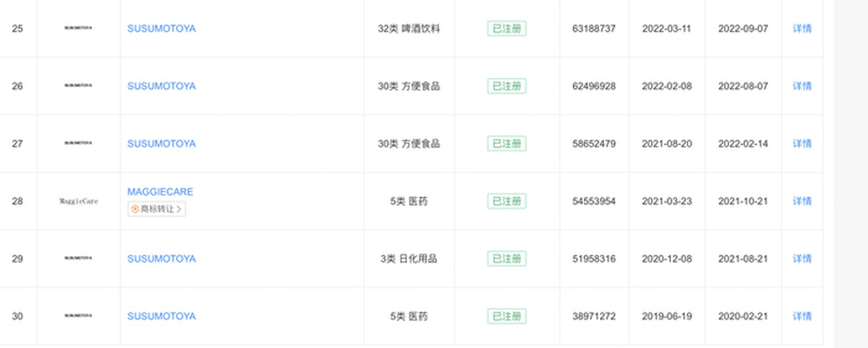
Task: Open 详情 for row 27
Action: pyautogui.click(x=801, y=143)
